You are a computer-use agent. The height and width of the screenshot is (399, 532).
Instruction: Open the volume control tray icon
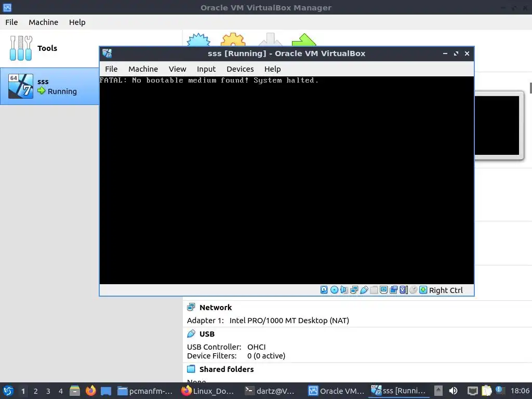pos(453,391)
